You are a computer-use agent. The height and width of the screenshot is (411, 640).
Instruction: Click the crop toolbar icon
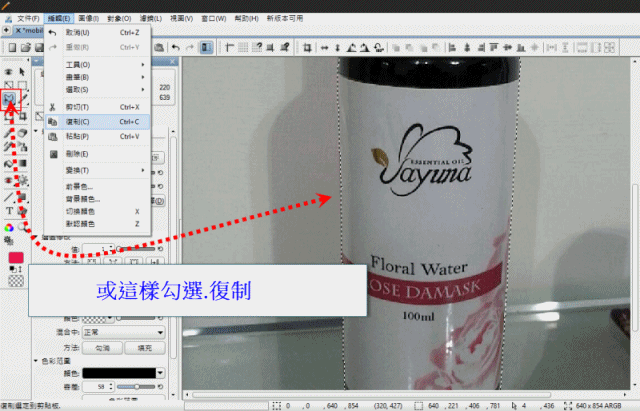tap(307, 48)
